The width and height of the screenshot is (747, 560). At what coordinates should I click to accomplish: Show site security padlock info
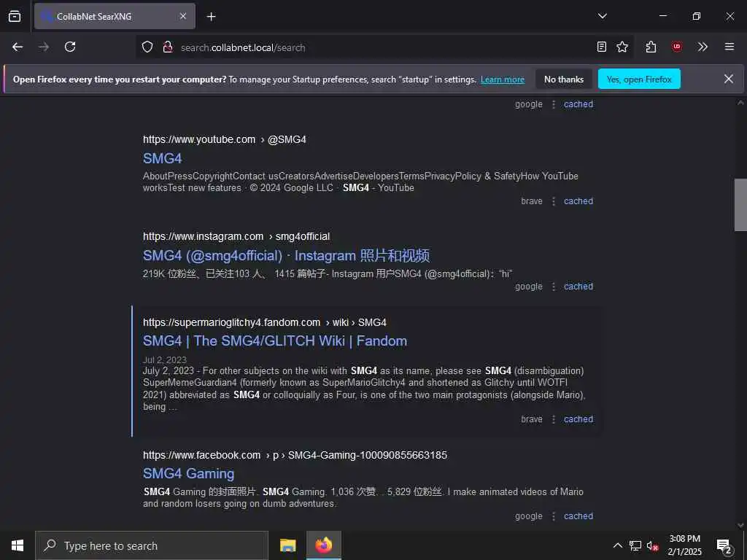coord(167,47)
